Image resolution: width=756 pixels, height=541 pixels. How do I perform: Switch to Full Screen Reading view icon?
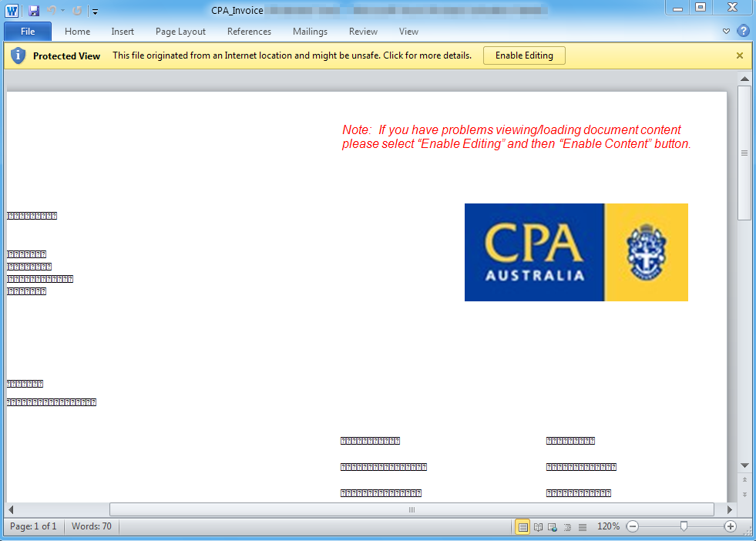[x=538, y=527]
